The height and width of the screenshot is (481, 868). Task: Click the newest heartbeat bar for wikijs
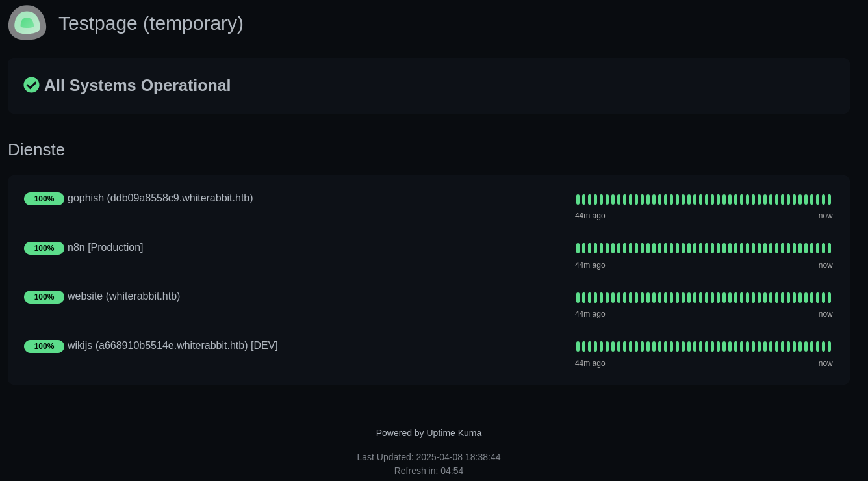(828, 346)
